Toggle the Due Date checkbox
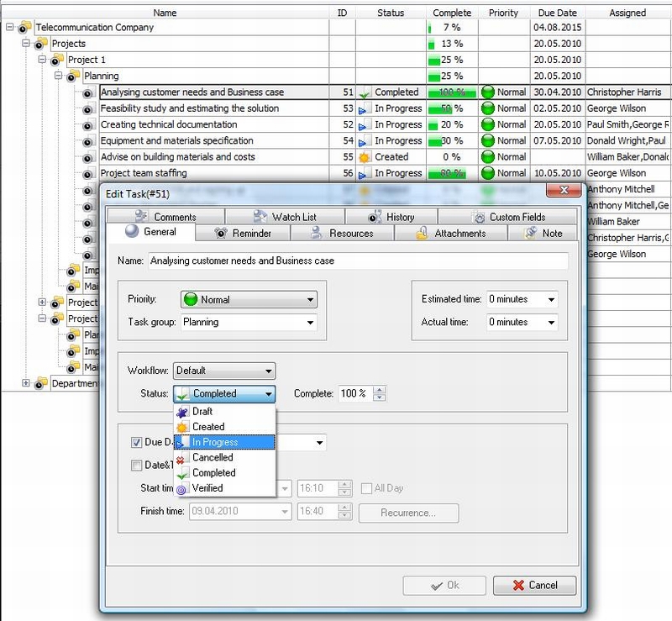 click(x=136, y=442)
